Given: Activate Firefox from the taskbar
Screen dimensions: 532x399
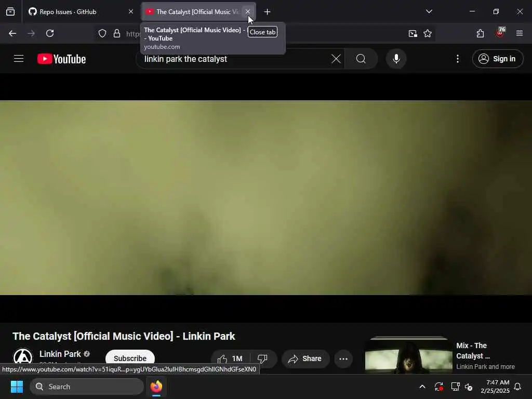Looking at the screenshot, I should tap(156, 387).
